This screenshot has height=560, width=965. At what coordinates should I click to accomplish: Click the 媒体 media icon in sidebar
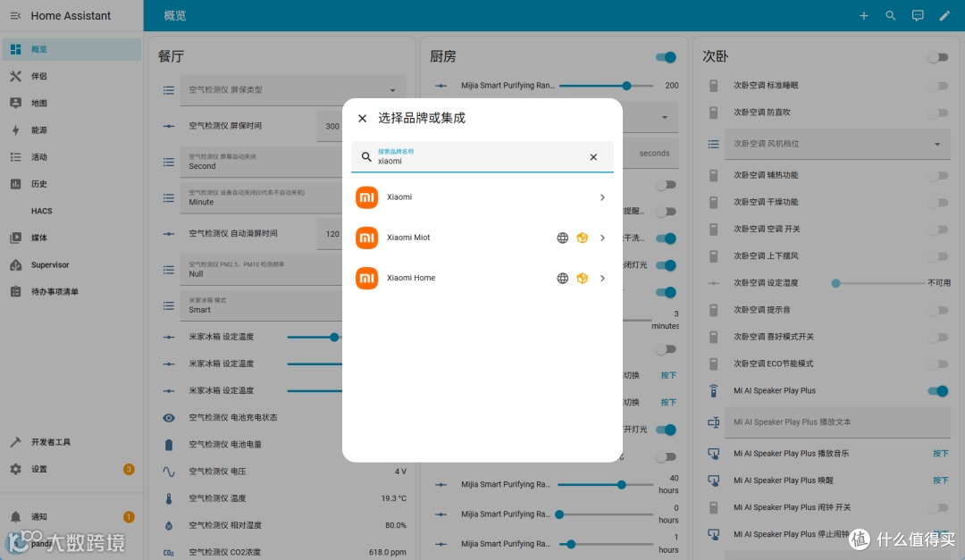[x=15, y=238]
